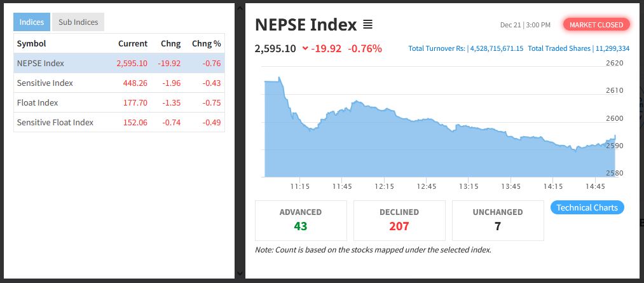Switch to the Sub Indices tab
The width and height of the screenshot is (644, 283).
78,22
